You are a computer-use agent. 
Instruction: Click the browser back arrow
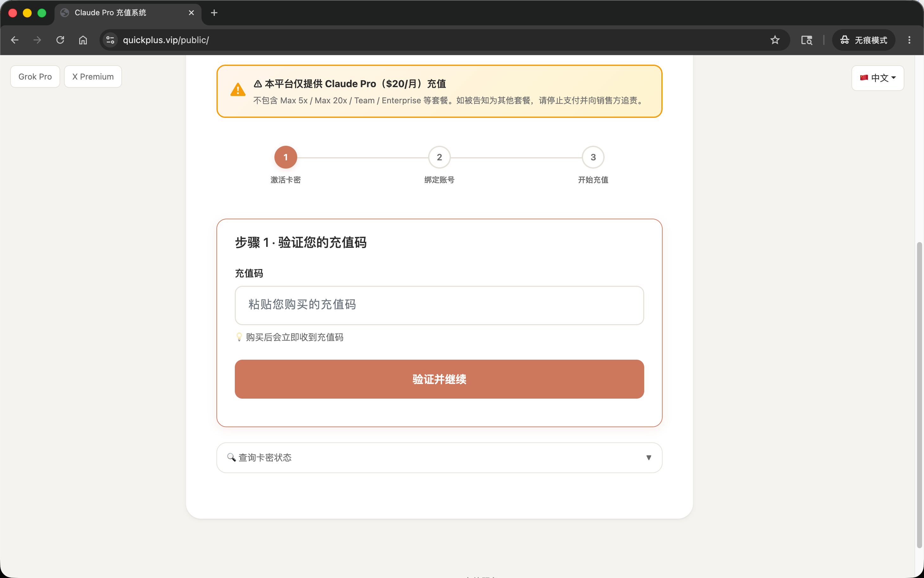15,40
